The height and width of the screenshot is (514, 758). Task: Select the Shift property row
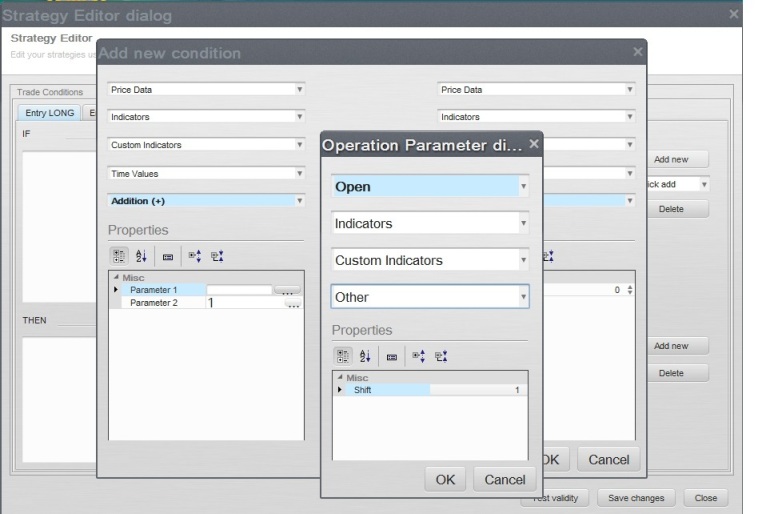tap(430, 390)
